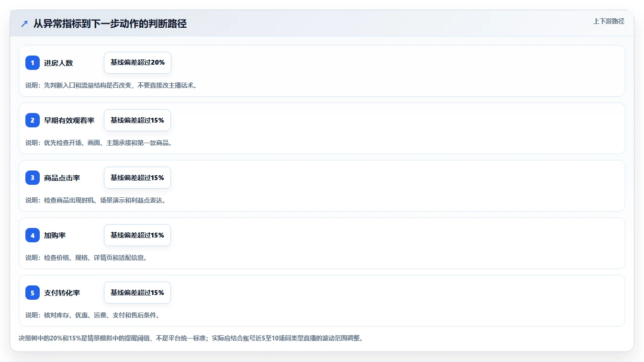This screenshot has width=644, height=362.
Task: Click the note about 库存、优惠、运费
Action: (x=92, y=315)
